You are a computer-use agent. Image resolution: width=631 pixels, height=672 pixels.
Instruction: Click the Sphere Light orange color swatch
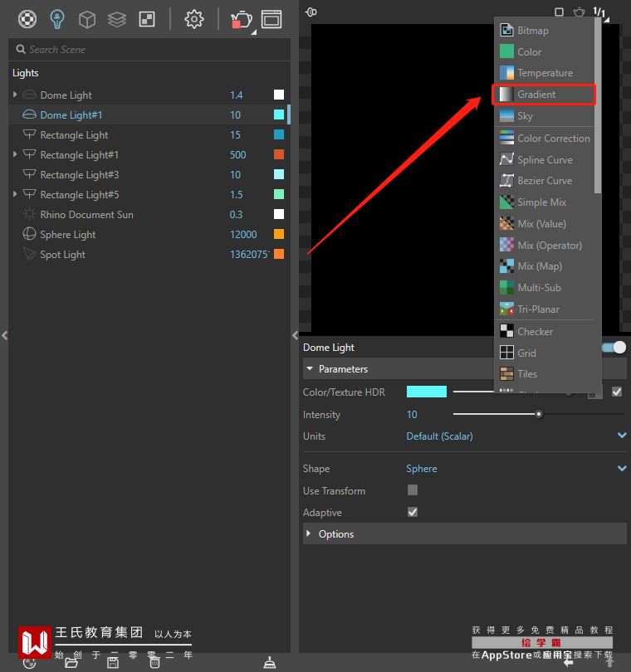click(x=279, y=234)
